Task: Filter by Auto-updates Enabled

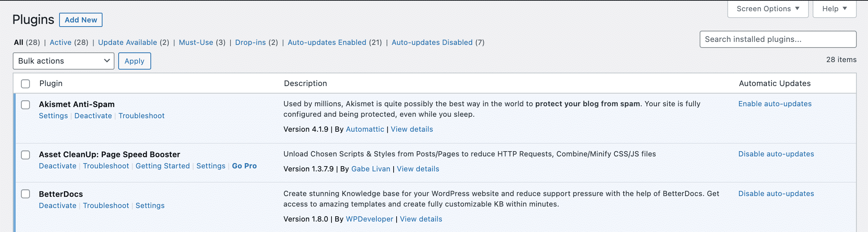Action: click(327, 42)
